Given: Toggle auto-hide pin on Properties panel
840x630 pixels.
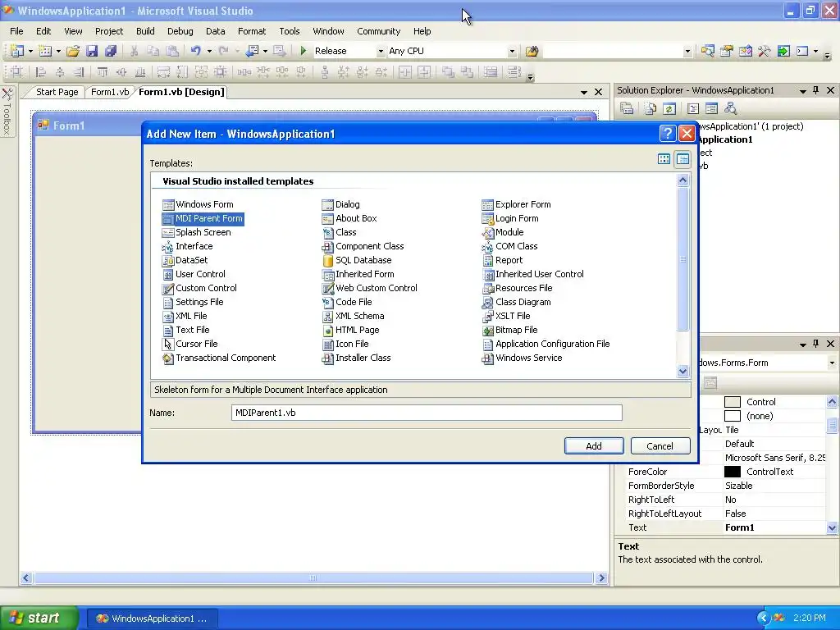Looking at the screenshot, I should pos(816,344).
